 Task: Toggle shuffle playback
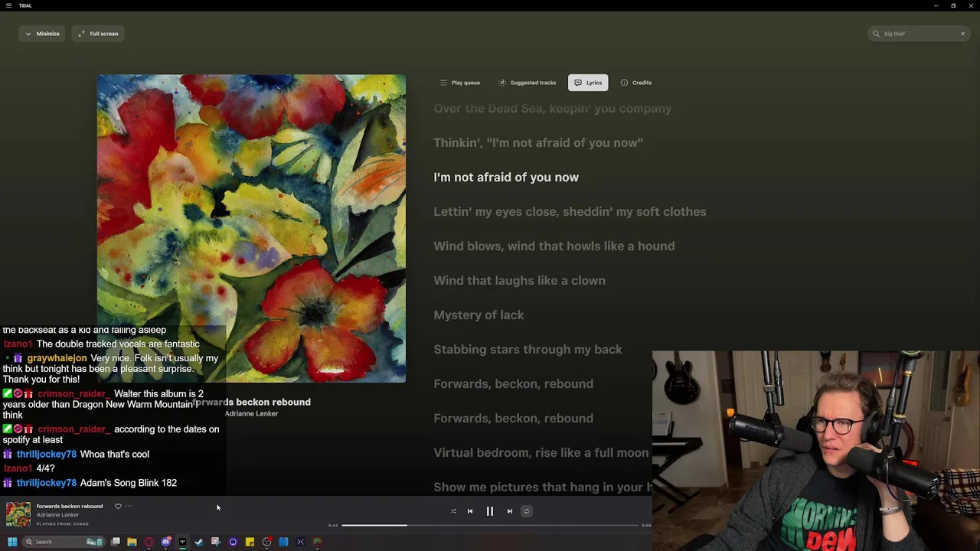point(453,511)
